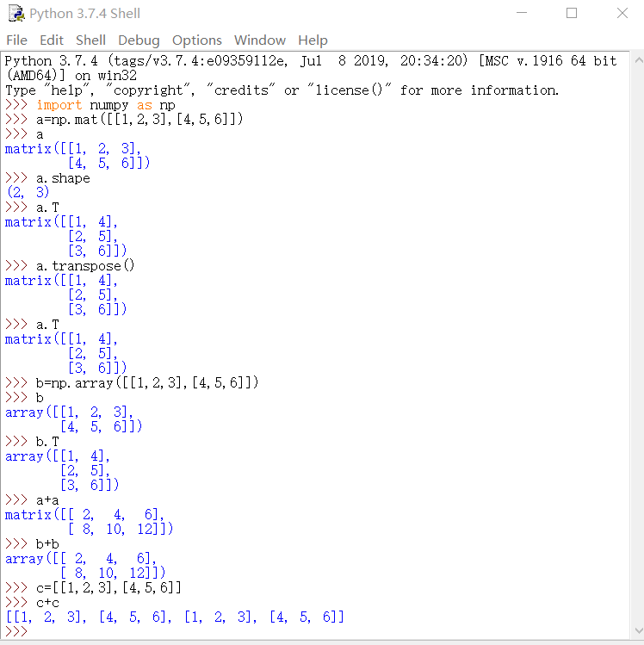Screen dimensions: 644x645
Task: Click the 'array([[ 2, 4, 6],' output row
Action: pos(81,559)
